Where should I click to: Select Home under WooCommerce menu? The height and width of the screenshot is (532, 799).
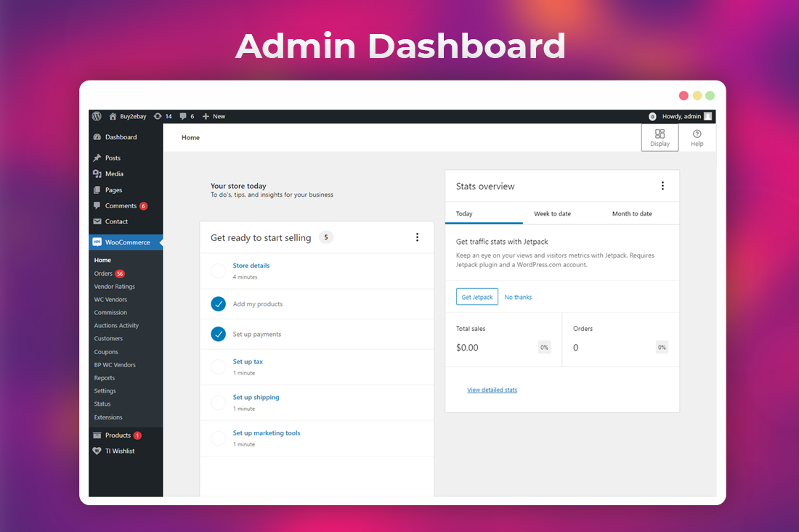point(102,260)
